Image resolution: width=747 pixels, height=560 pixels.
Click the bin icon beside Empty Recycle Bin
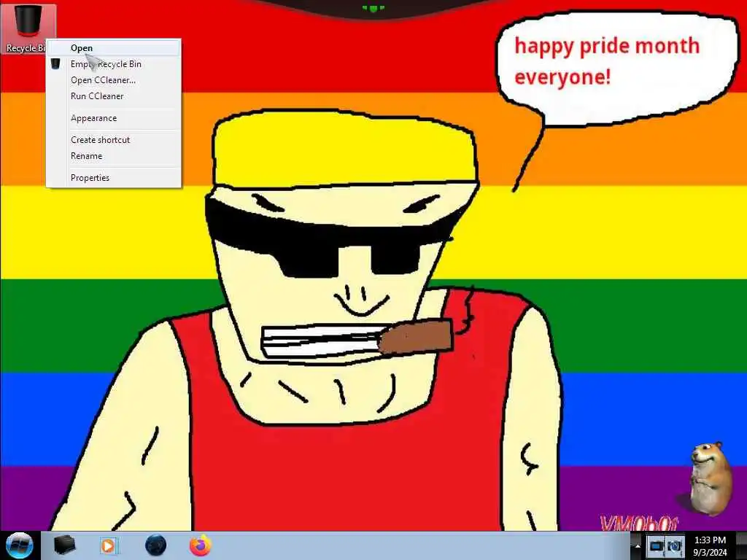[x=55, y=64]
